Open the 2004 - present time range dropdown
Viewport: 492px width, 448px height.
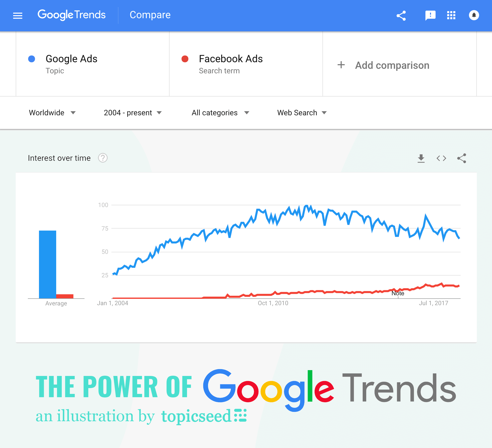(132, 113)
